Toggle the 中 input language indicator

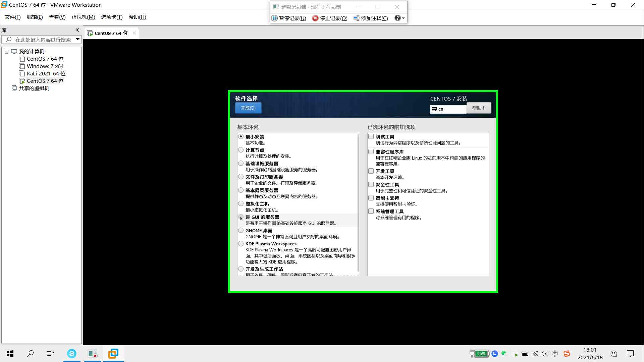tap(555, 354)
